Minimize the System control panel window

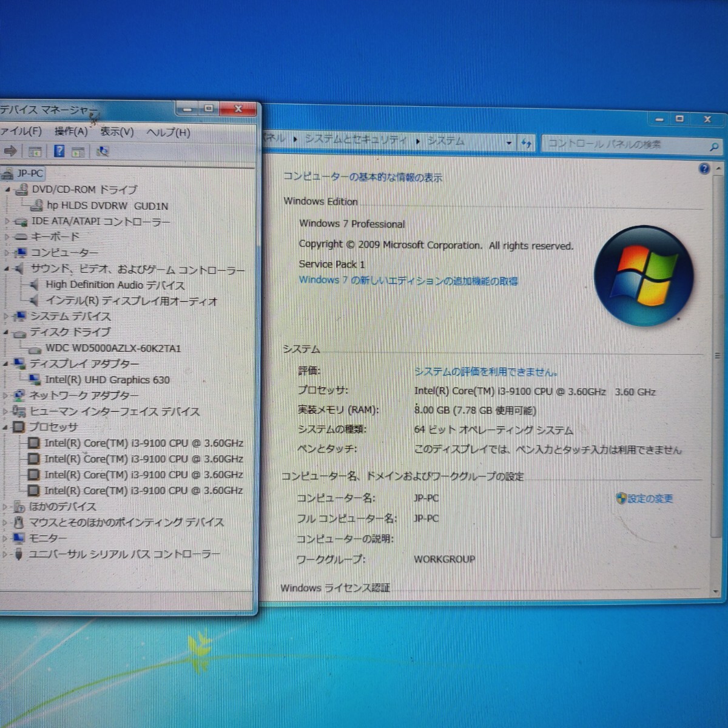[659, 120]
